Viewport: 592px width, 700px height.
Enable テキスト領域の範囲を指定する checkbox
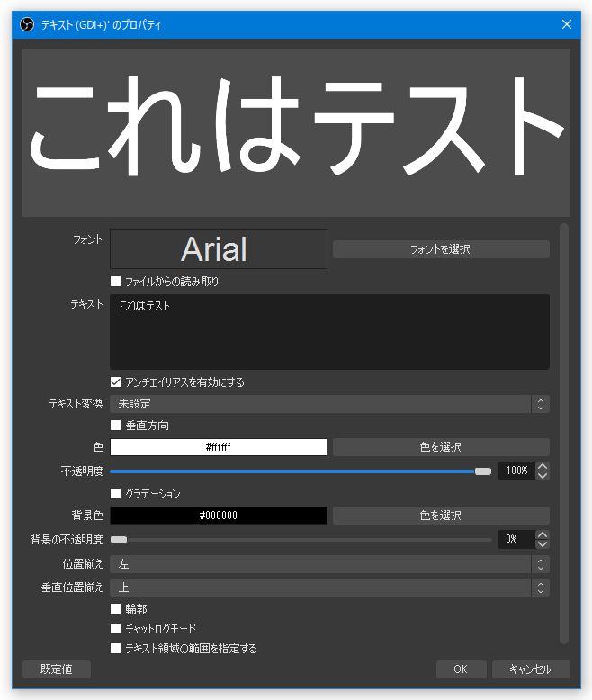116,648
